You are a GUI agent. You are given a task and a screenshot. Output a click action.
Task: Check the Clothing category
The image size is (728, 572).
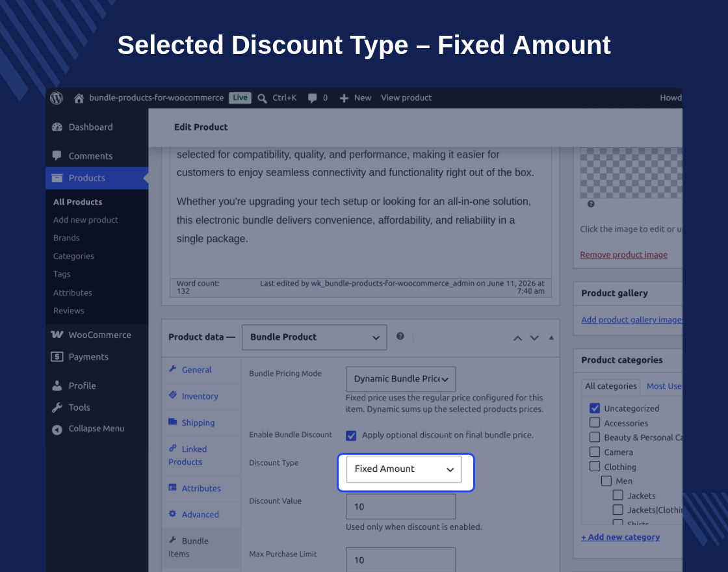595,466
